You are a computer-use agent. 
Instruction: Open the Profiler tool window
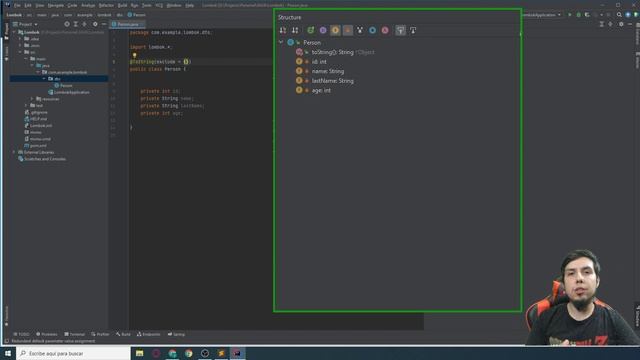100,334
